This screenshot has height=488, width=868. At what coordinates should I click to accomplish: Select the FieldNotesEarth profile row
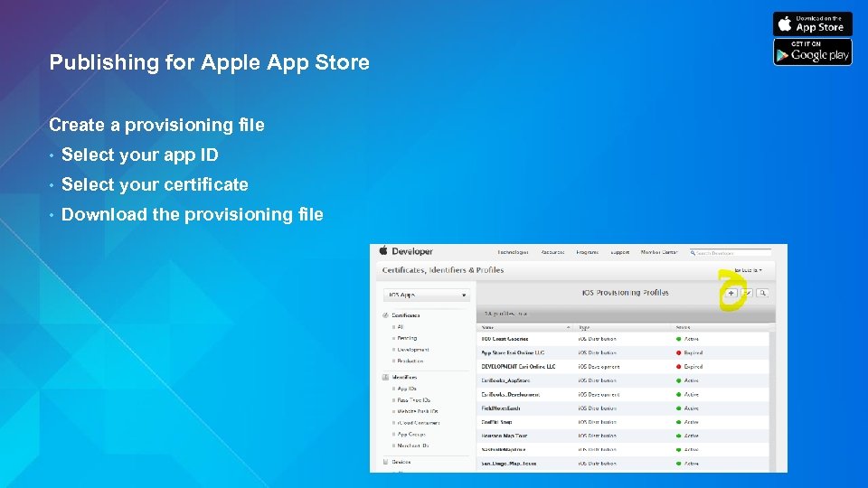coord(623,408)
